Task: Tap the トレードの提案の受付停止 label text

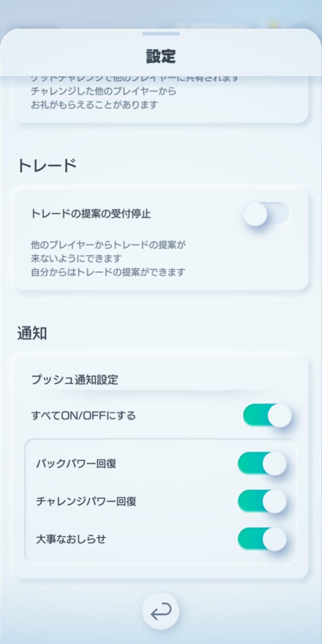Action: (91, 214)
